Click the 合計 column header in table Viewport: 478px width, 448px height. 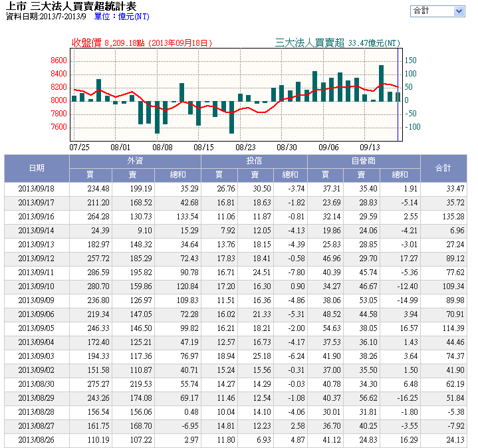[x=443, y=168]
